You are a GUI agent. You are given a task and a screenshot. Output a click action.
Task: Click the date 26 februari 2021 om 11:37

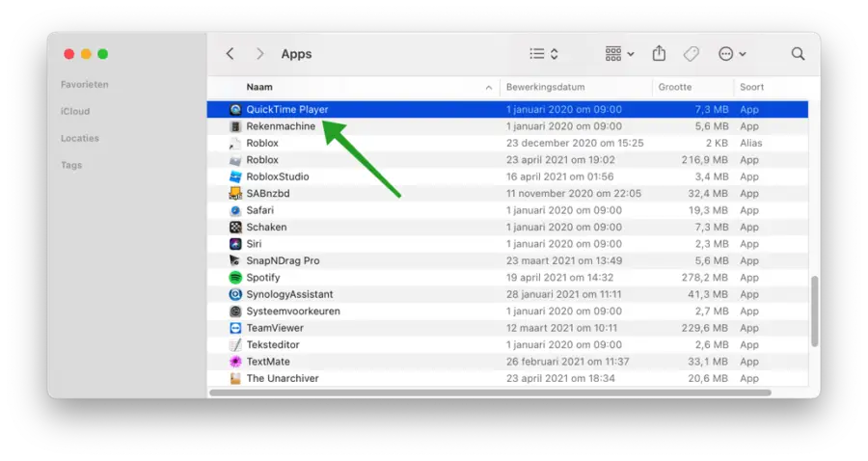point(567,362)
